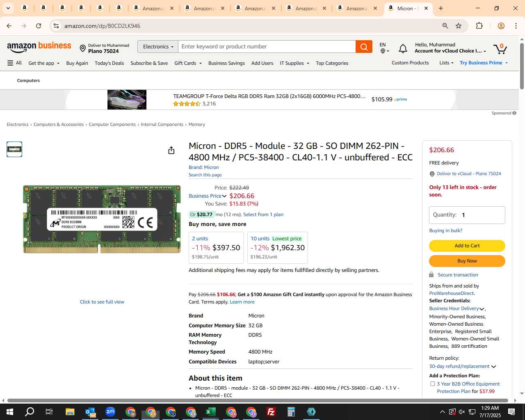Screen dimensions: 525x420
Task: Open the Brand: Micron link
Action: click(x=203, y=167)
